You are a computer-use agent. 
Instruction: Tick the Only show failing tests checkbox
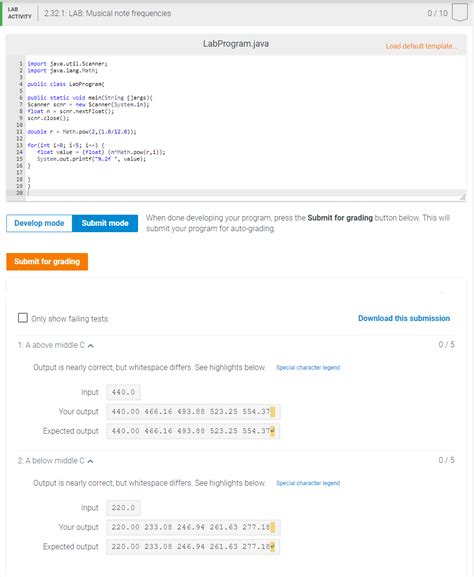pos(23,318)
